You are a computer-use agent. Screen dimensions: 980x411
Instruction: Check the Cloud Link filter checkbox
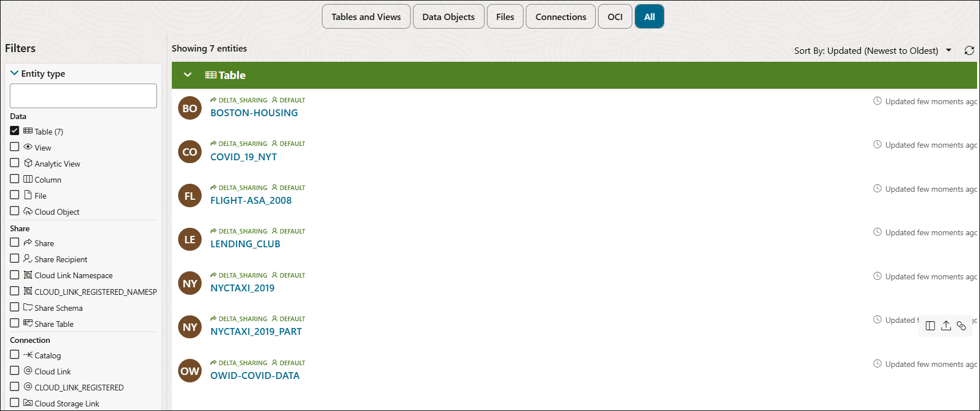click(15, 371)
